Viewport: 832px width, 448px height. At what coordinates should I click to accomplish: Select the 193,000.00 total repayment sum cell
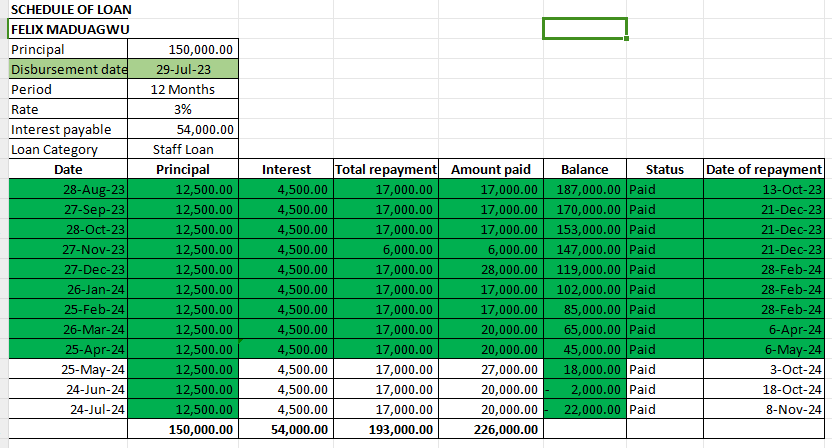click(386, 429)
